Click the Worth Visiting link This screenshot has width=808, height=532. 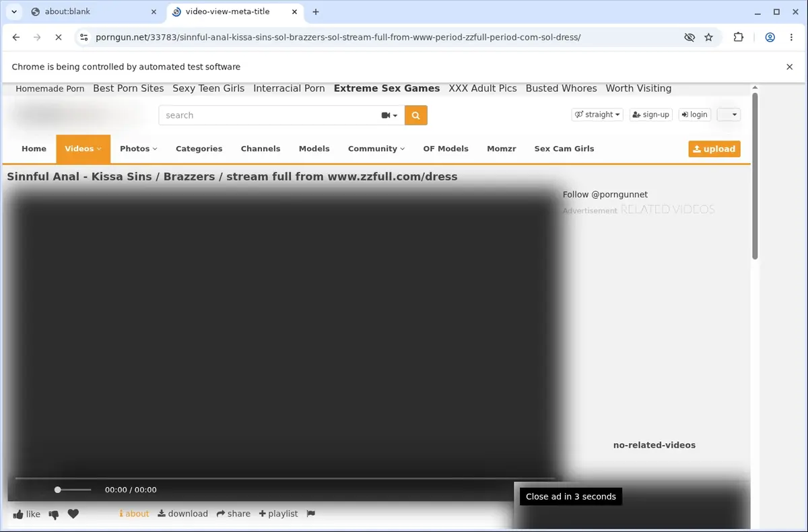click(638, 88)
